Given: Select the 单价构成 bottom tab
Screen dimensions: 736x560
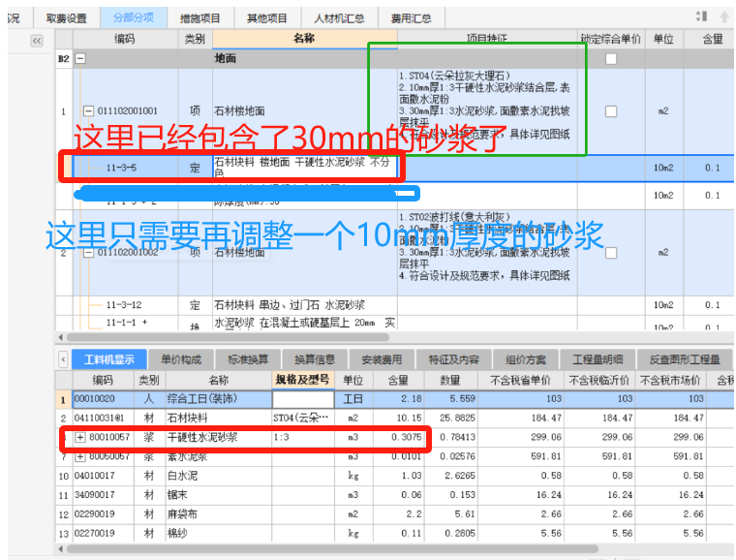Looking at the screenshot, I should tap(181, 359).
